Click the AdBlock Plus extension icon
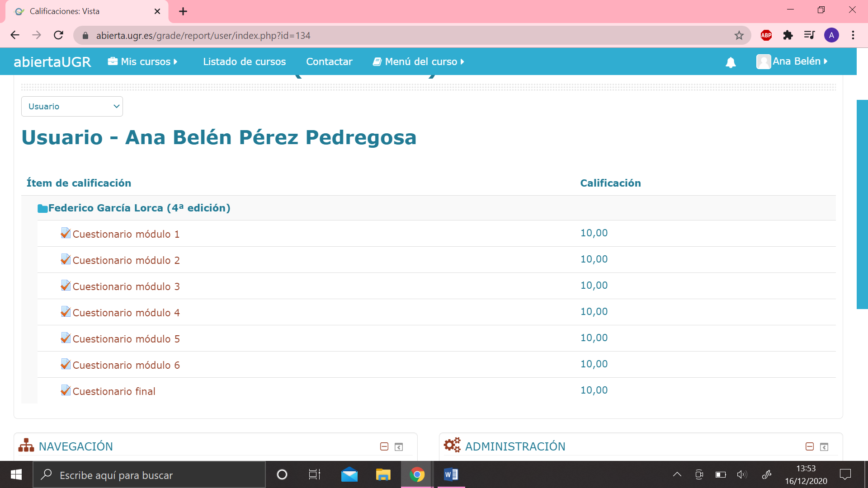The width and height of the screenshot is (868, 488). point(766,35)
